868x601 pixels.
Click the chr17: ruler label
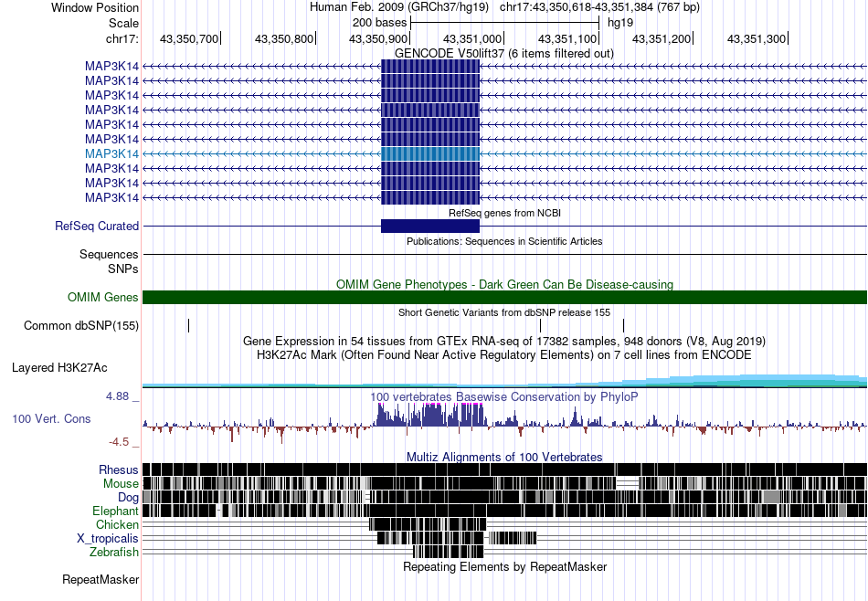pyautogui.click(x=122, y=38)
